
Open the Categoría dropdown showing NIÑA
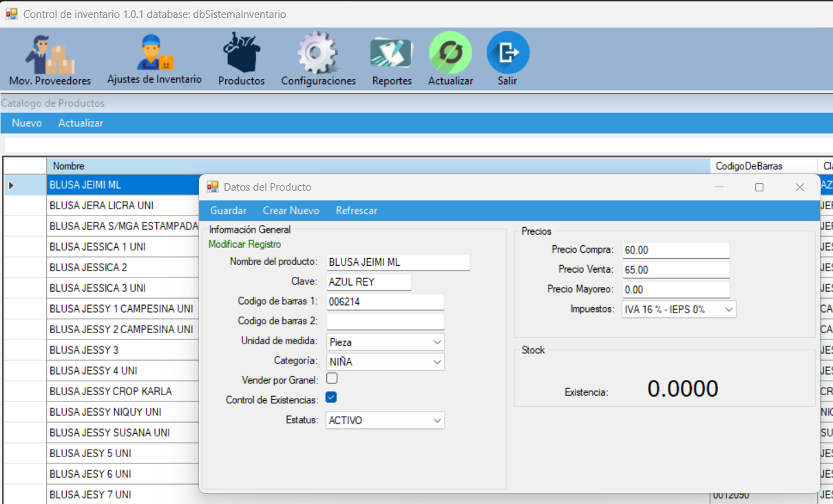point(437,362)
